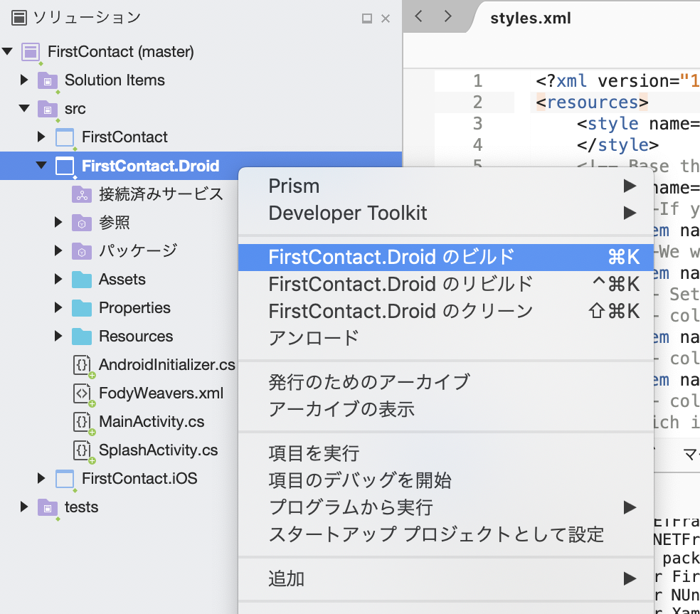This screenshot has height=614, width=700.
Task: Switch to the styles.xml tab
Action: pyautogui.click(x=530, y=18)
